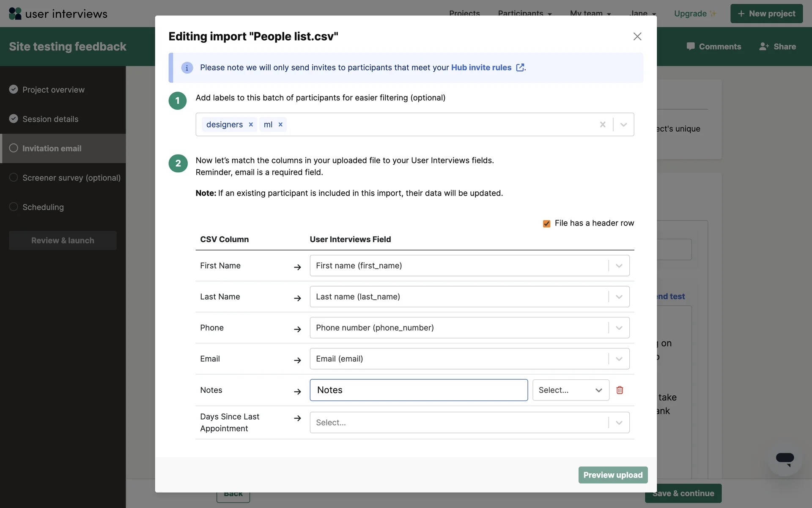This screenshot has height=508, width=812.
Task: Open the Hub invite rules external link icon
Action: tap(520, 67)
